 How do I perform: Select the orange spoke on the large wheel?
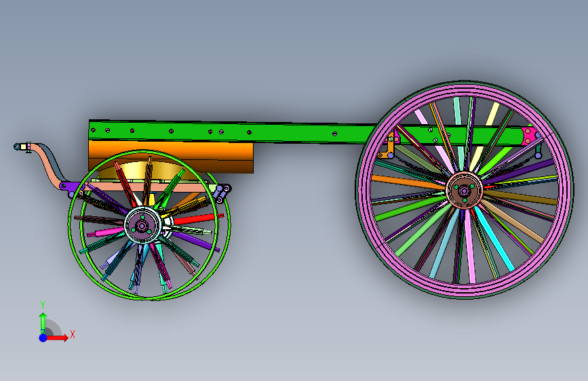[x=409, y=182]
